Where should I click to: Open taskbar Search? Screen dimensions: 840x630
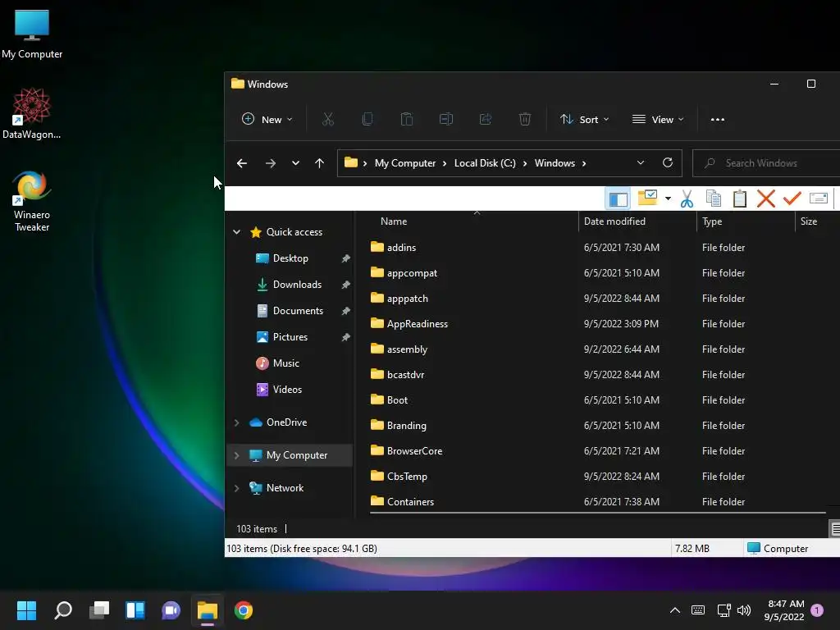click(x=63, y=610)
